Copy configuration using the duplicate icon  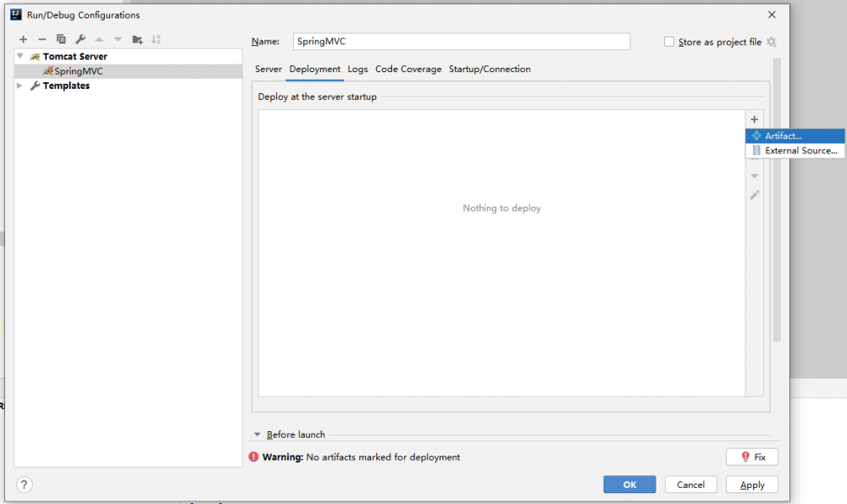click(x=61, y=40)
